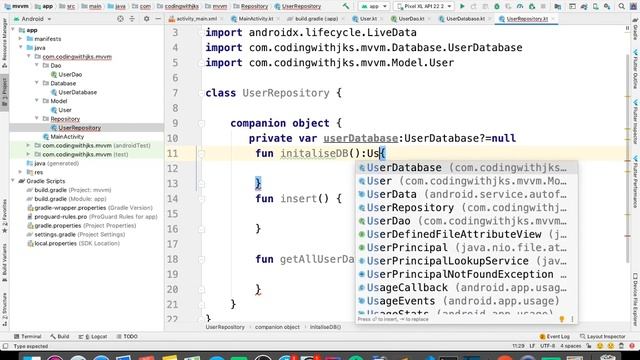The width and height of the screenshot is (640, 360).
Task: Select UserDao completion suggestion
Action: click(467, 221)
